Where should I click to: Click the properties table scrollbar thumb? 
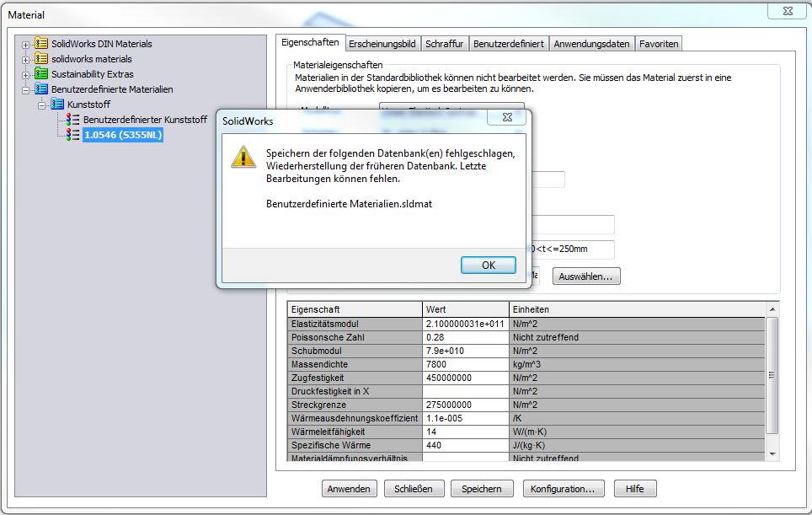pyautogui.click(x=772, y=376)
